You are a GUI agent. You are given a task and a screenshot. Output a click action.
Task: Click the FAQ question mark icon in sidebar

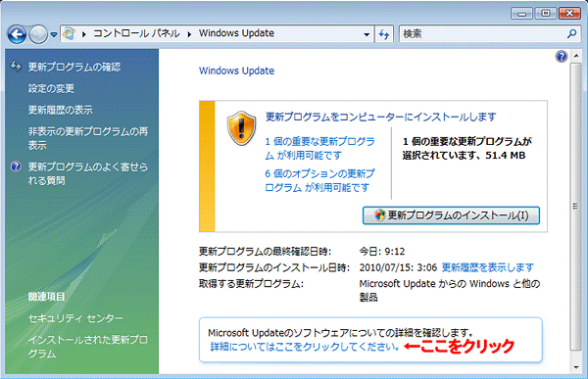pos(16,166)
